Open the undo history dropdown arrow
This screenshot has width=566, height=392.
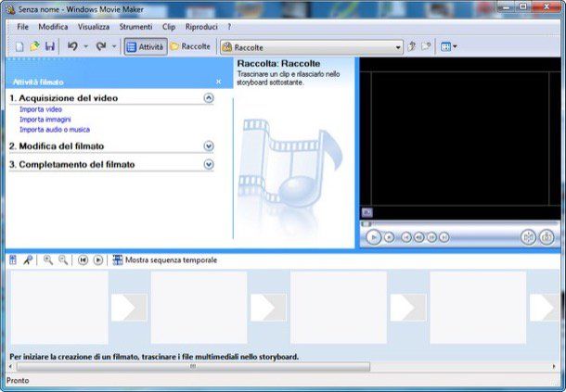point(86,46)
